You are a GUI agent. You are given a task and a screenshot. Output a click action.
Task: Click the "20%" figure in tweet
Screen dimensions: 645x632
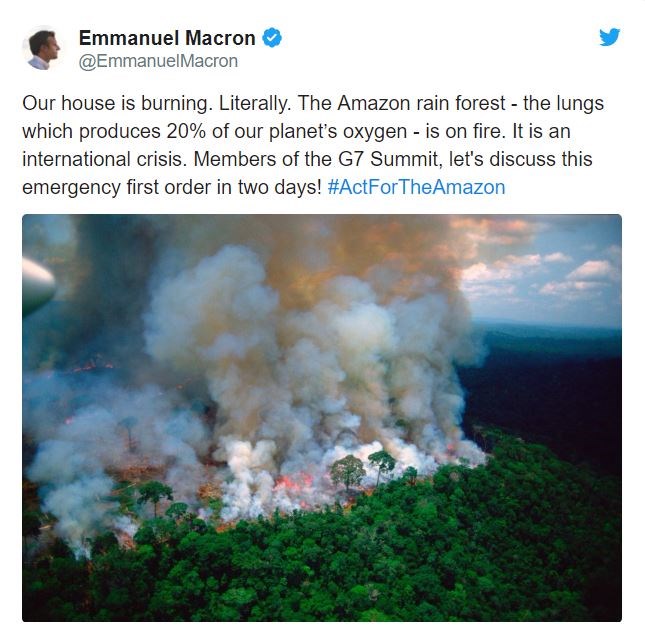coord(186,131)
